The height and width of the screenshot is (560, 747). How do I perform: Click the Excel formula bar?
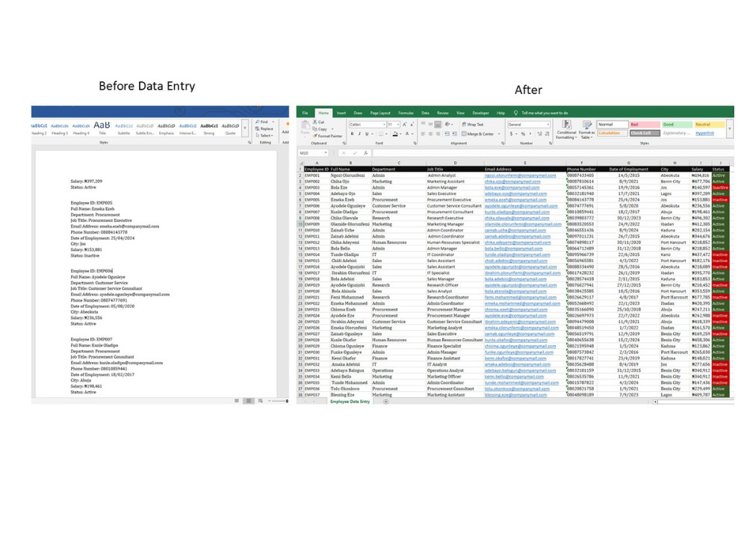tap(553, 153)
